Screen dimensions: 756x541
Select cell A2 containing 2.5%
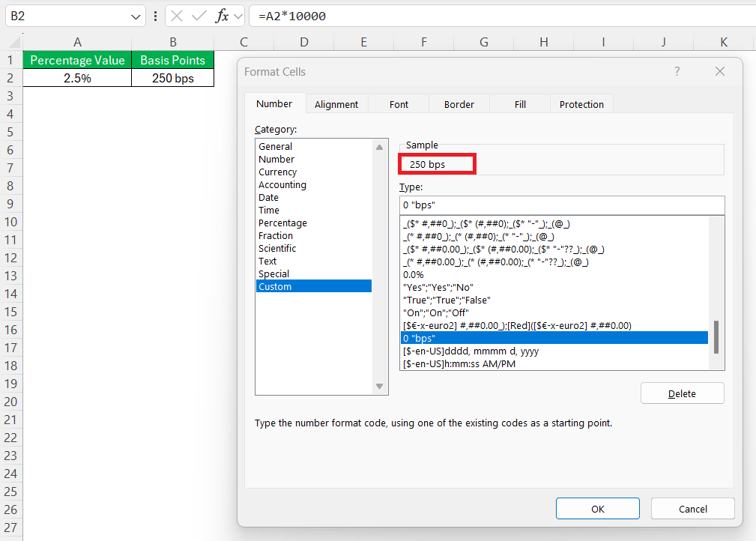pyautogui.click(x=77, y=78)
